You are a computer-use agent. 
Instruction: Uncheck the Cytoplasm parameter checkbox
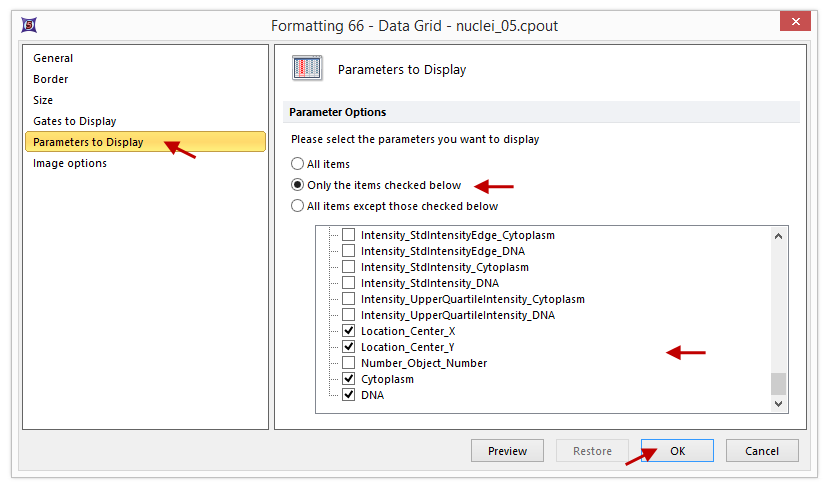coord(348,379)
